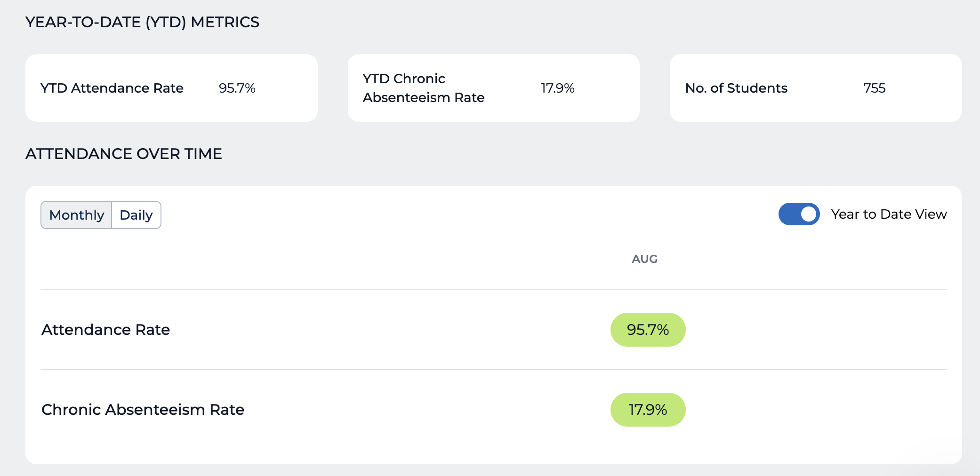Viewport: 980px width, 476px height.
Task: Click the Attendance Over Time heading
Action: click(123, 154)
